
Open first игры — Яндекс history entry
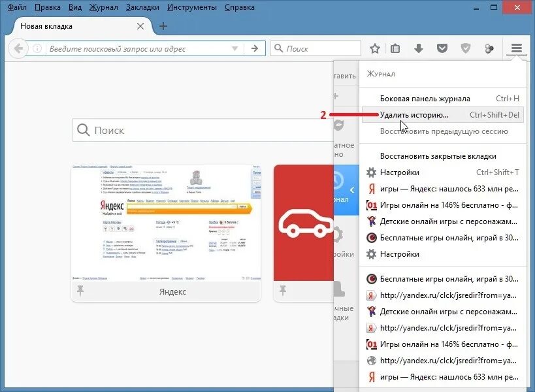coord(442,189)
